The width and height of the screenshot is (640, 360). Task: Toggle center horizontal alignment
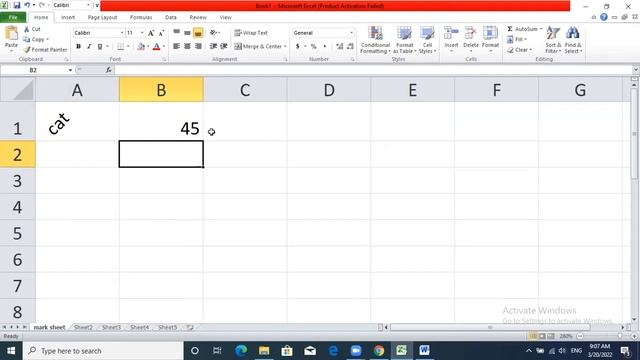point(187,47)
